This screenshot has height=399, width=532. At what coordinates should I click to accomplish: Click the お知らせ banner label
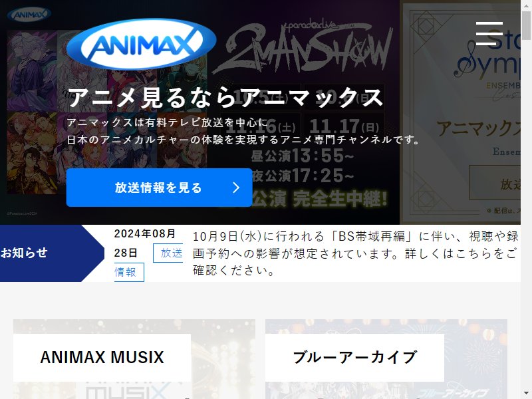24,253
